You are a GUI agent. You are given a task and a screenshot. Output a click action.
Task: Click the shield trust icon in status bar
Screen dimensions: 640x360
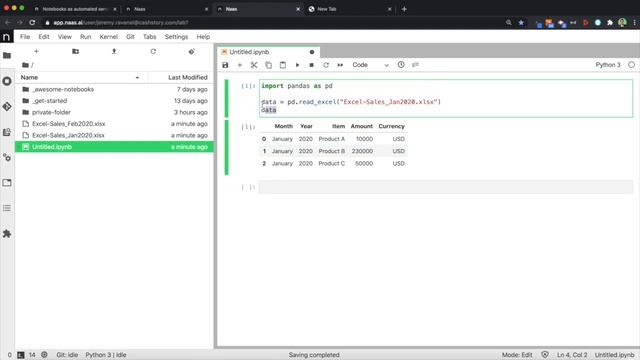(x=544, y=355)
